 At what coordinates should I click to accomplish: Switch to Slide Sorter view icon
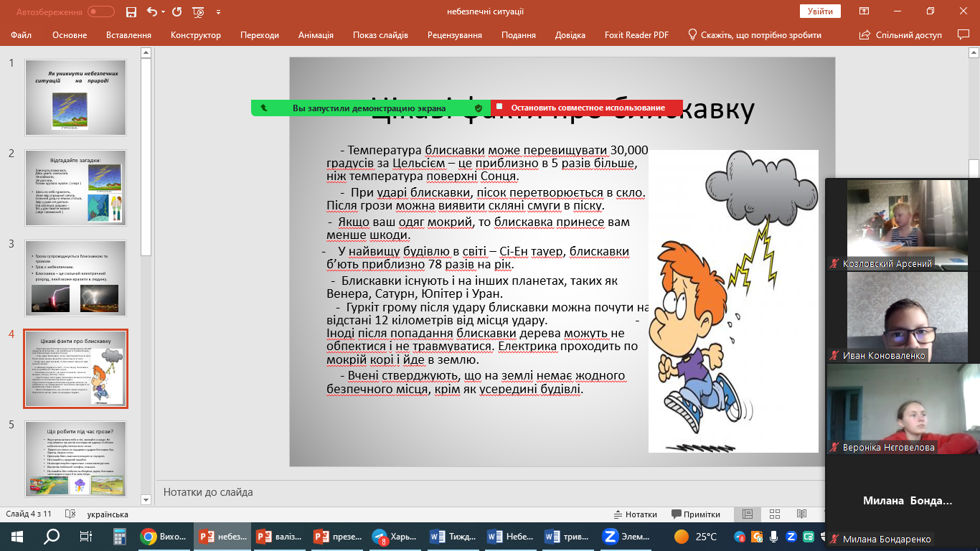pos(774,514)
